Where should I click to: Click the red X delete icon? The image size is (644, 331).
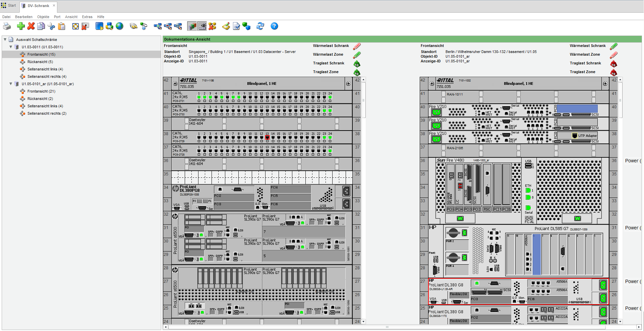point(31,26)
